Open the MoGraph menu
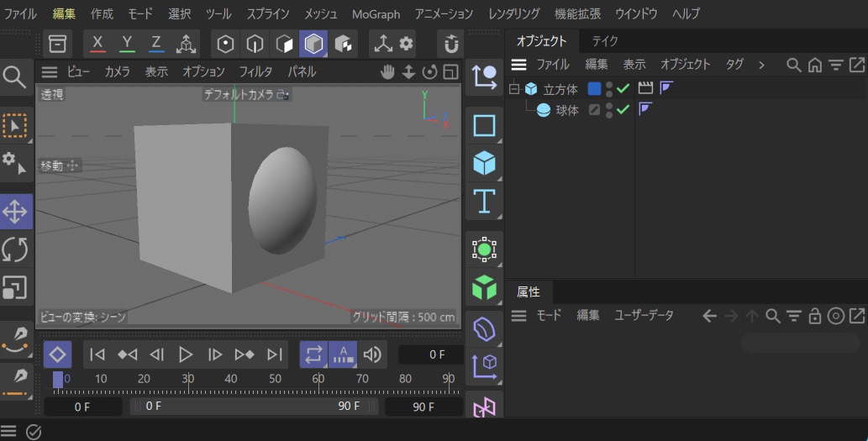 376,14
